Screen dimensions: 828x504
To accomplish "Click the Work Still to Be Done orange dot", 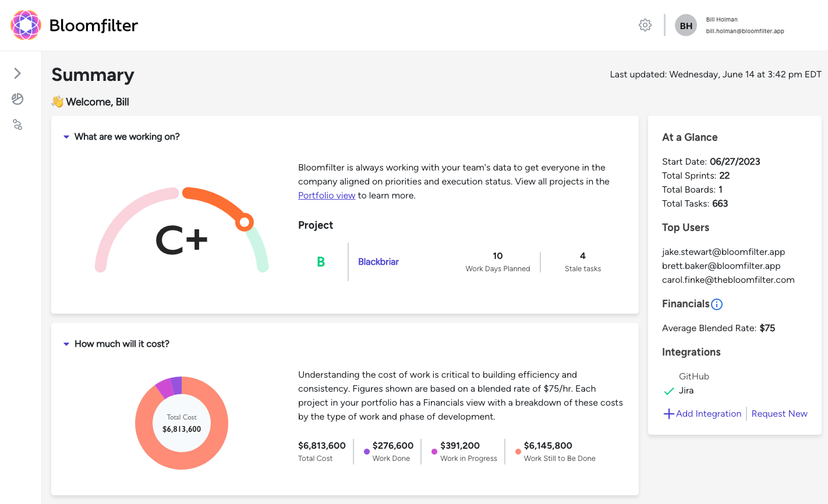I will click(x=518, y=452).
